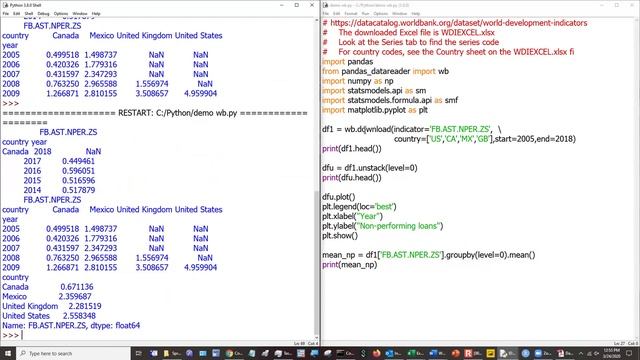Open Options menu in editor window
640x360 pixels.
pos(380,13)
